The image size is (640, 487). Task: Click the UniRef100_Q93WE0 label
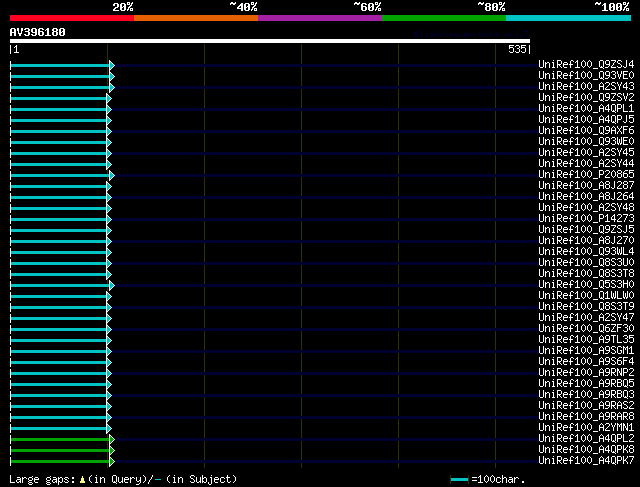click(x=586, y=142)
